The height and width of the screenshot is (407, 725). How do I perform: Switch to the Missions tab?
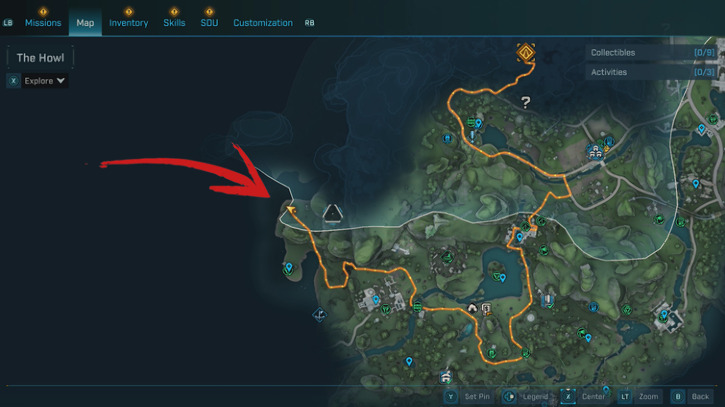coord(43,23)
